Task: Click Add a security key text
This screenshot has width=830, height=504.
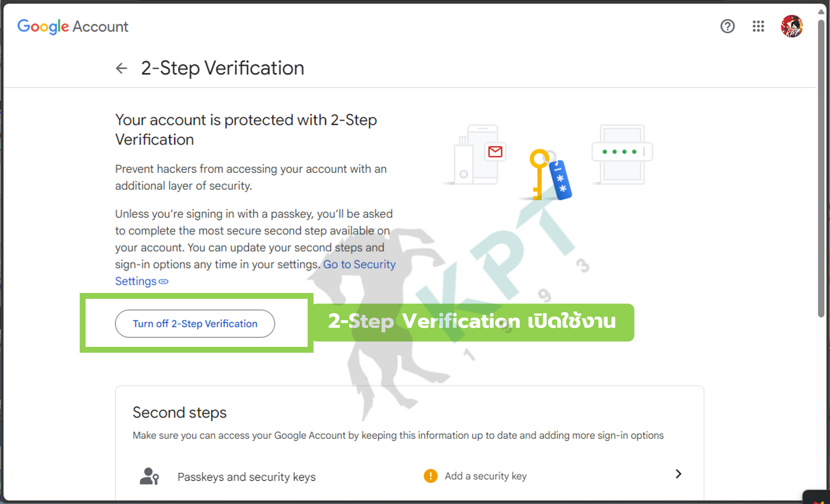Action: click(x=485, y=476)
